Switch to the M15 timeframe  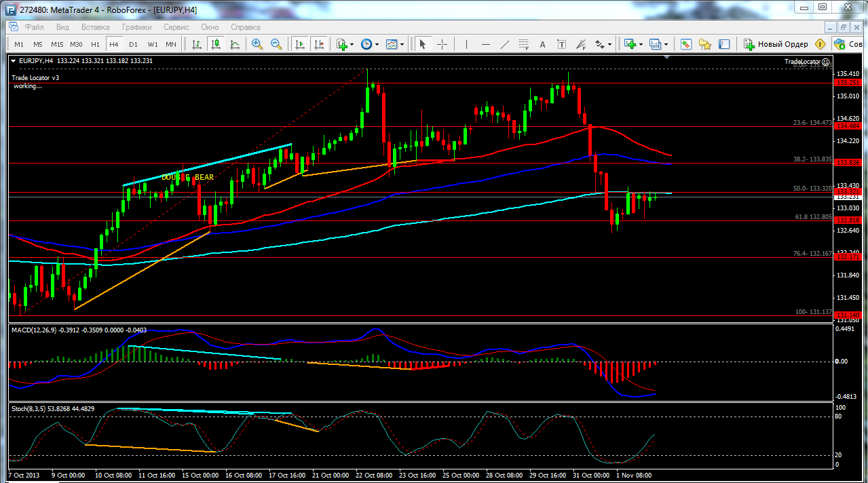click(57, 44)
